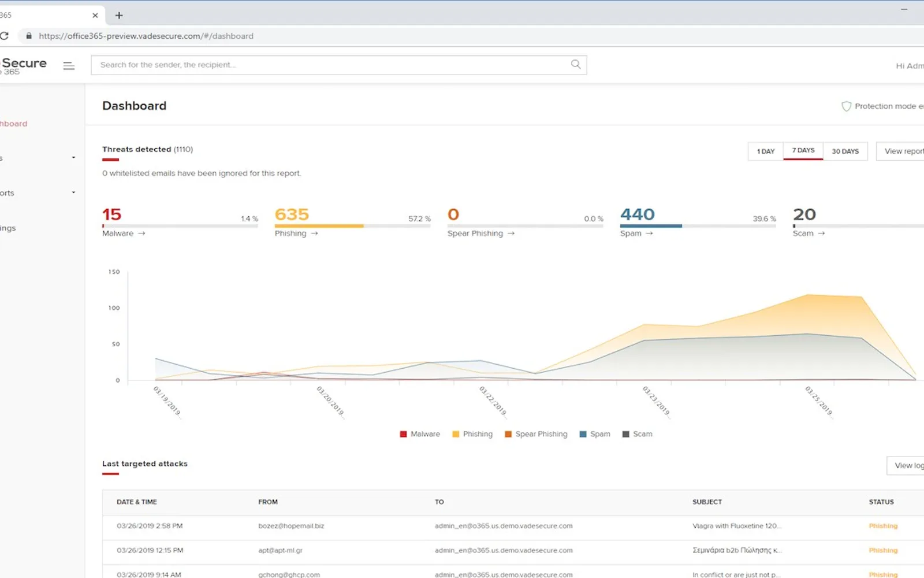Click the Spam arrow icon
This screenshot has width=924, height=578.
[x=649, y=234]
